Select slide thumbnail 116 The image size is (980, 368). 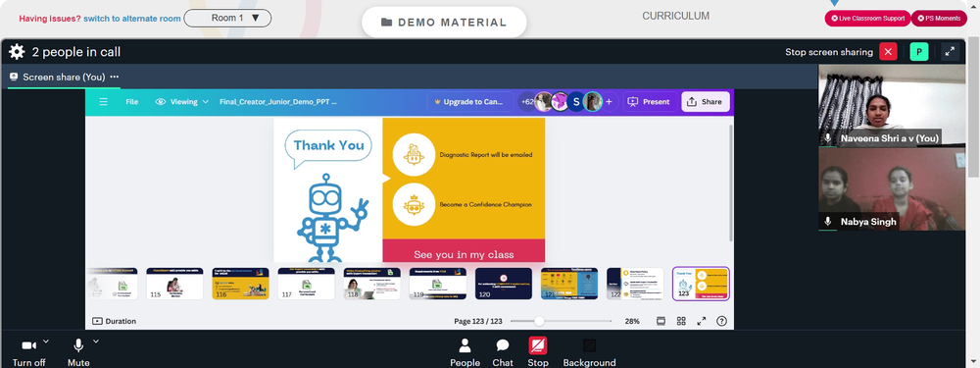tap(241, 284)
